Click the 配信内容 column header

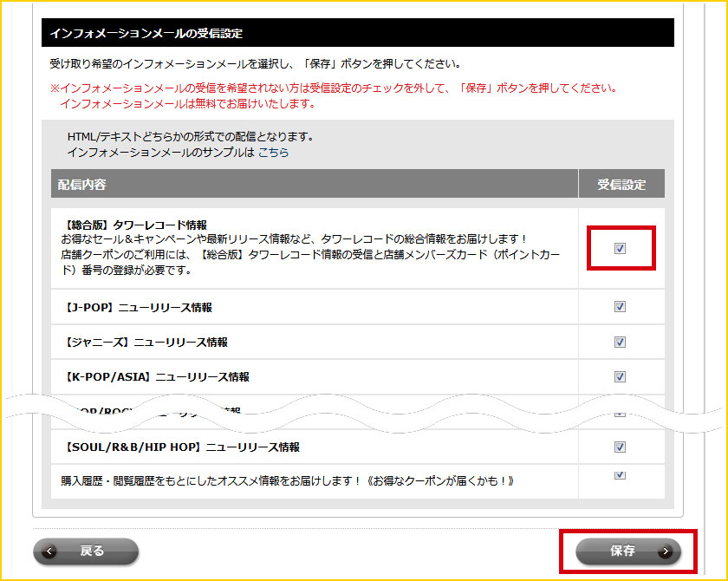[82, 185]
